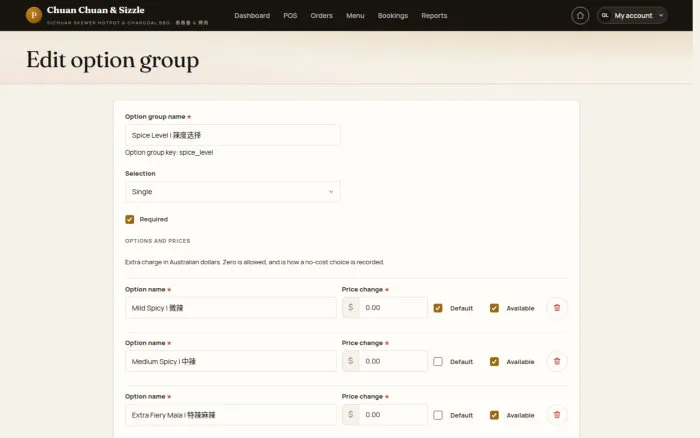Delete the Medium Spicy option row

[557, 361]
